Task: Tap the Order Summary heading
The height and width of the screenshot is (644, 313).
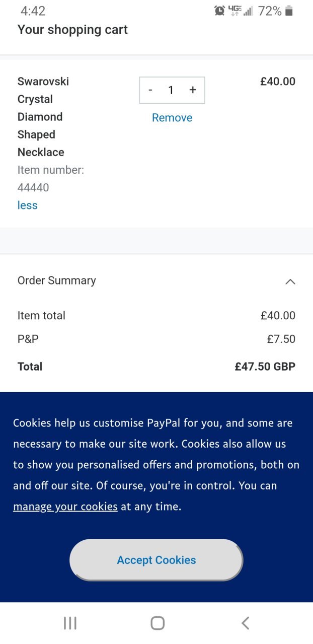Action: [57, 281]
